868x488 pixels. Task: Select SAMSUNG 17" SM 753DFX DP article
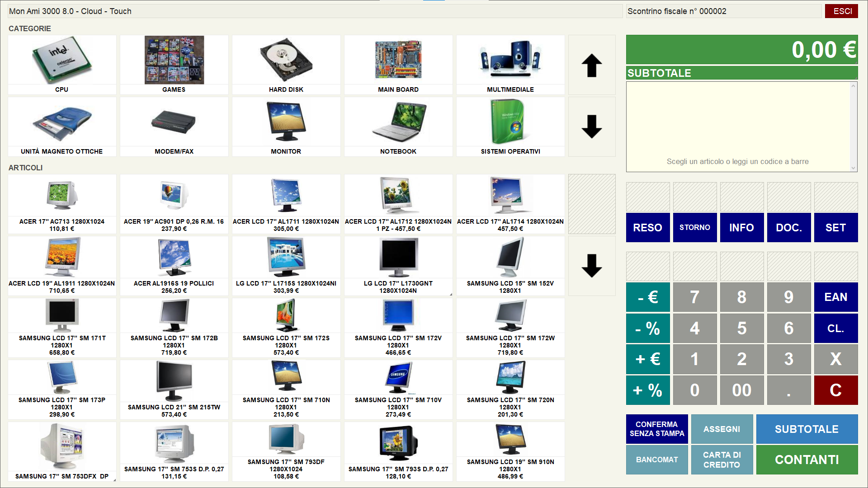pyautogui.click(x=62, y=451)
